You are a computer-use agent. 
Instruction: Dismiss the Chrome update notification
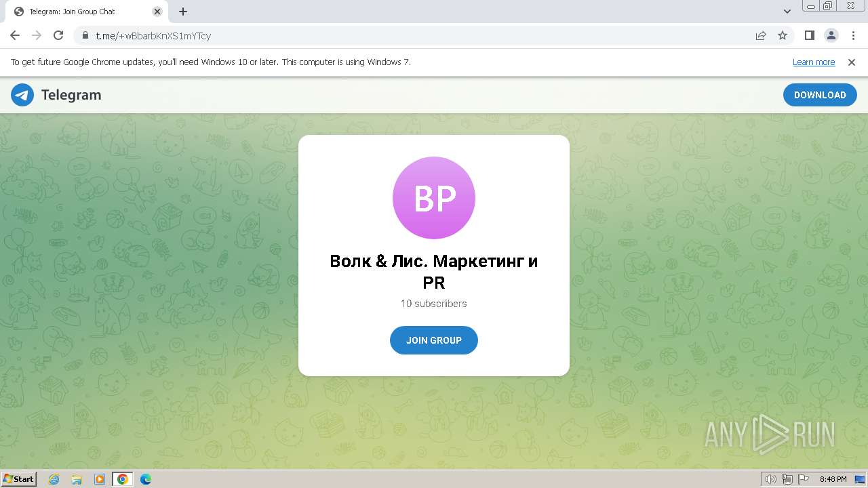click(x=852, y=62)
